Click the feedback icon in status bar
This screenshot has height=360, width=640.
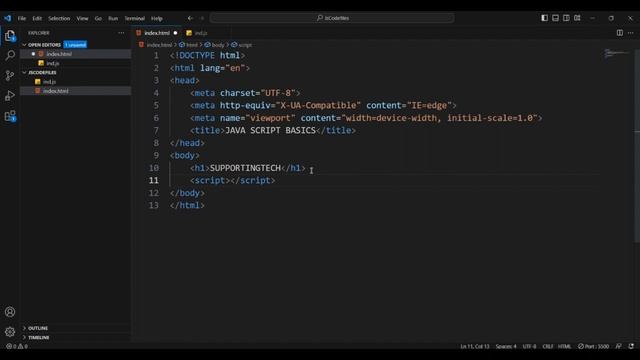pyautogui.click(x=619, y=346)
